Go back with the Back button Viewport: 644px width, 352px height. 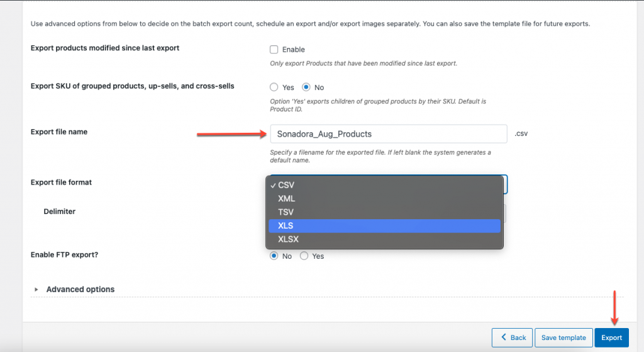[512, 338]
